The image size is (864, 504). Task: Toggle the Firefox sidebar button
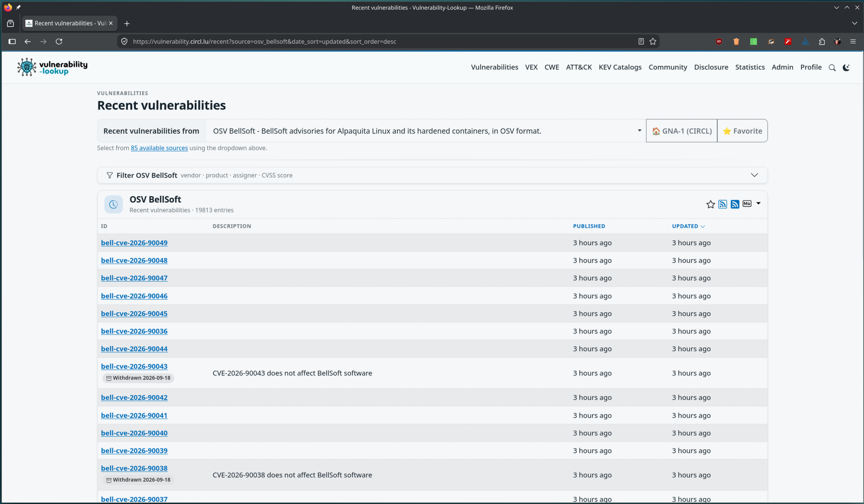pos(12,42)
